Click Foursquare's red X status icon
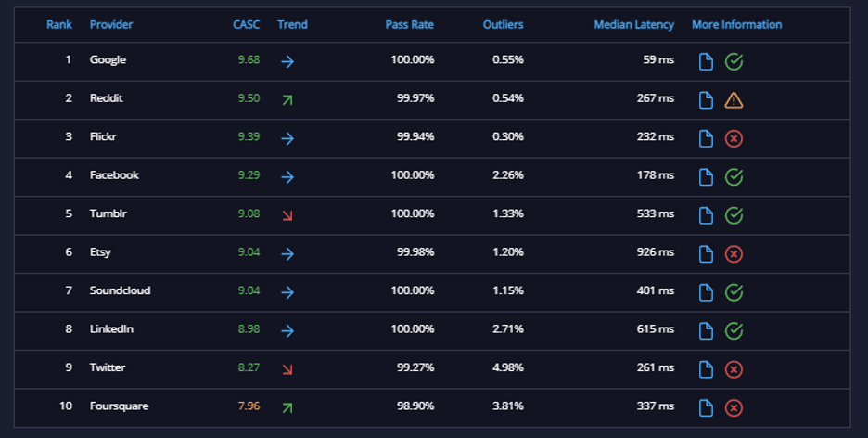This screenshot has height=438, width=868. [734, 408]
